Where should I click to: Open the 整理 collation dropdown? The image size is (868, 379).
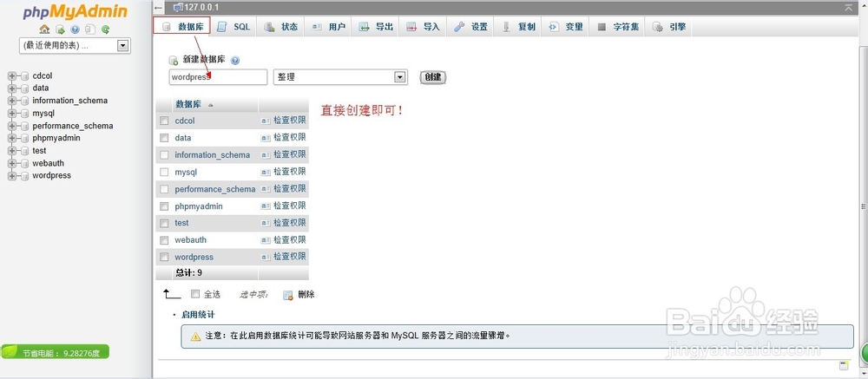point(340,77)
